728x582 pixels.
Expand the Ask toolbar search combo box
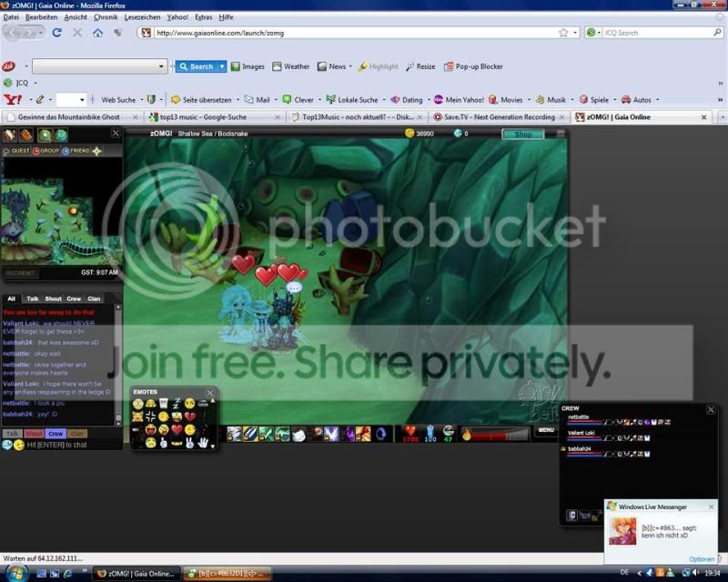tap(161, 66)
